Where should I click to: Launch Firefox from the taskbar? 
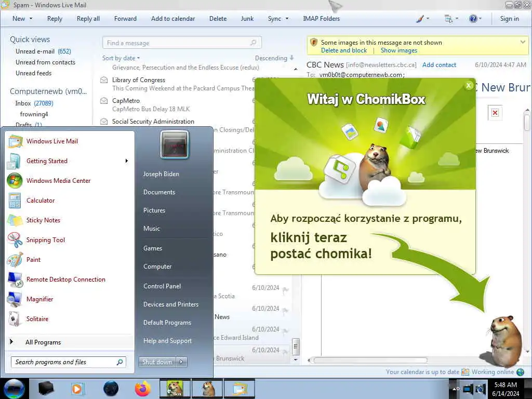coord(143,389)
